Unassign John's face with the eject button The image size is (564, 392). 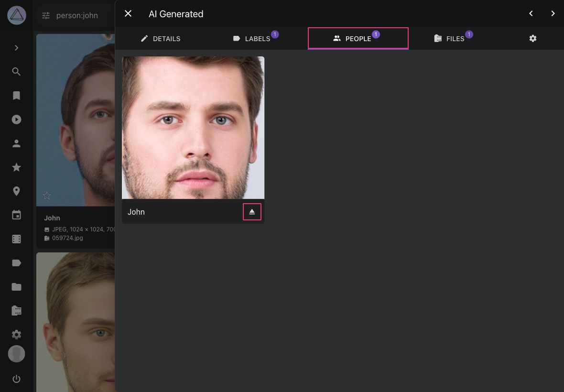pyautogui.click(x=252, y=211)
